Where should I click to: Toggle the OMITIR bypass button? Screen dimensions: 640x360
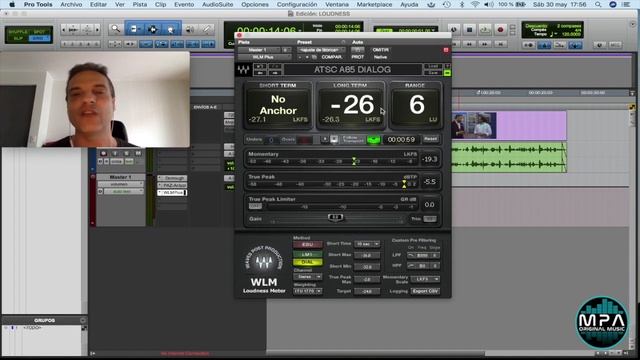pos(380,50)
